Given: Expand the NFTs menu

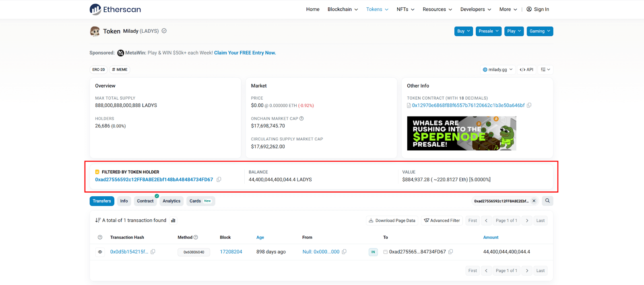Looking at the screenshot, I should pyautogui.click(x=405, y=9).
